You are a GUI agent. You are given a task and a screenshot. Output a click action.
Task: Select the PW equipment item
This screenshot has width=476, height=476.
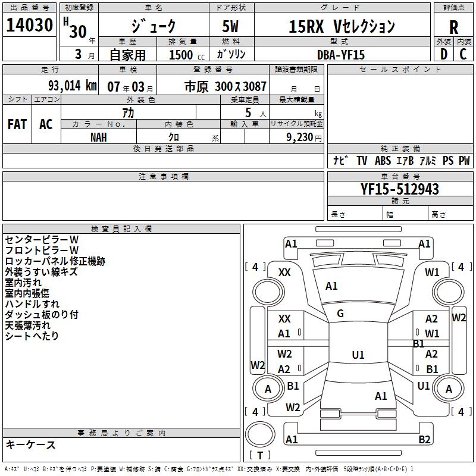[x=464, y=161]
